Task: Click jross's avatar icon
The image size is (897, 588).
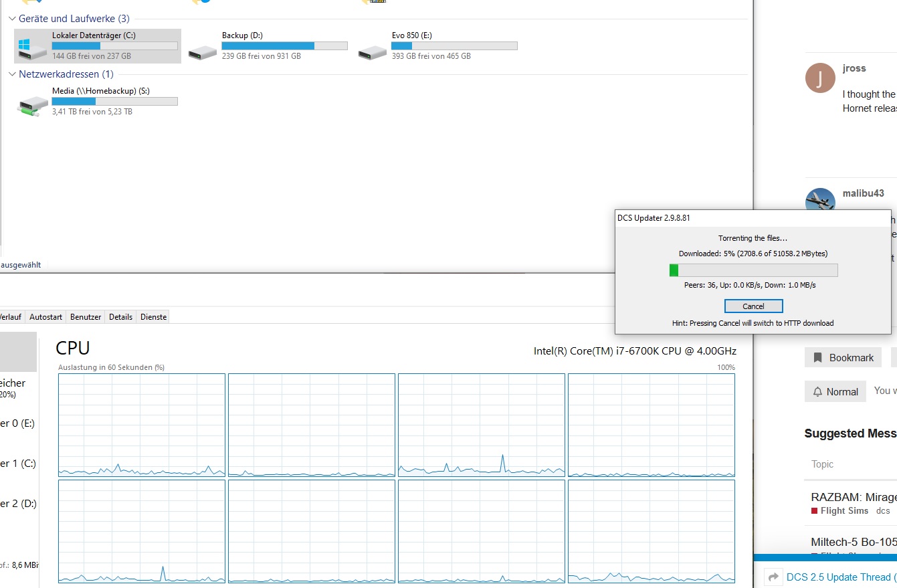Action: [x=820, y=78]
